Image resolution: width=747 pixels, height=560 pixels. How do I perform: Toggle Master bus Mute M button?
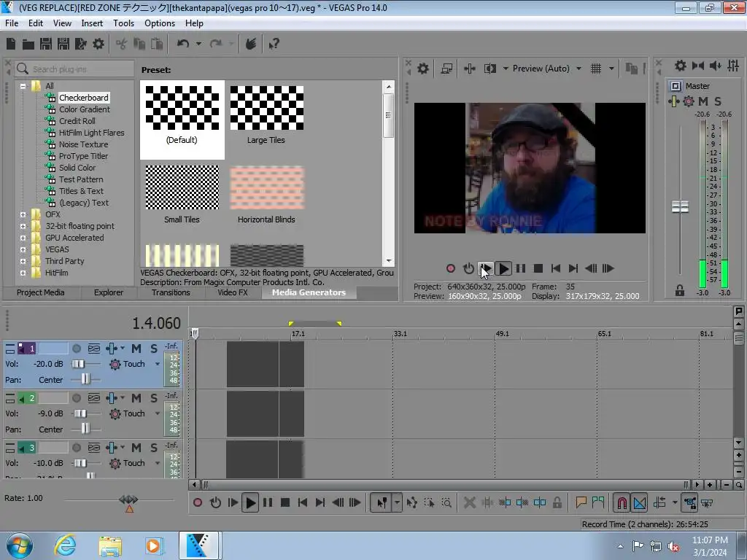tap(703, 101)
